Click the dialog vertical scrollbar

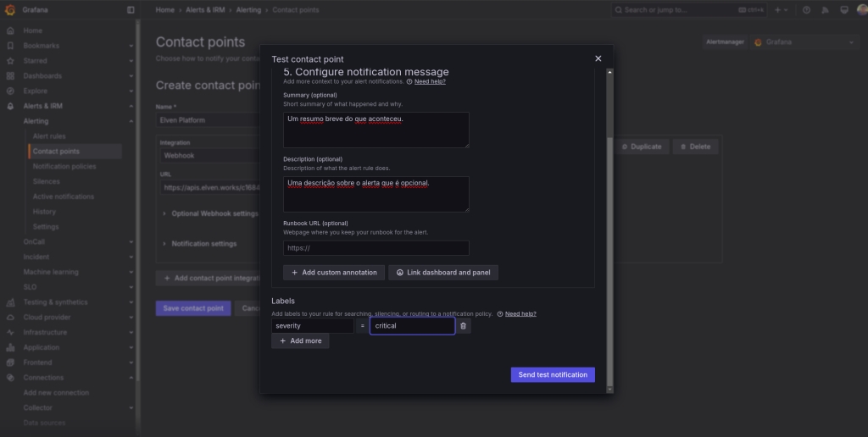pos(609,212)
